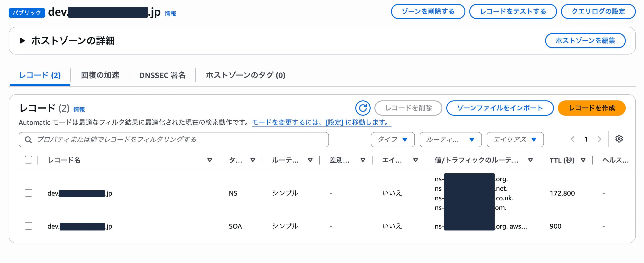Open table preferences gear icon
Viewport: 644px width, 263px height.
(619, 139)
